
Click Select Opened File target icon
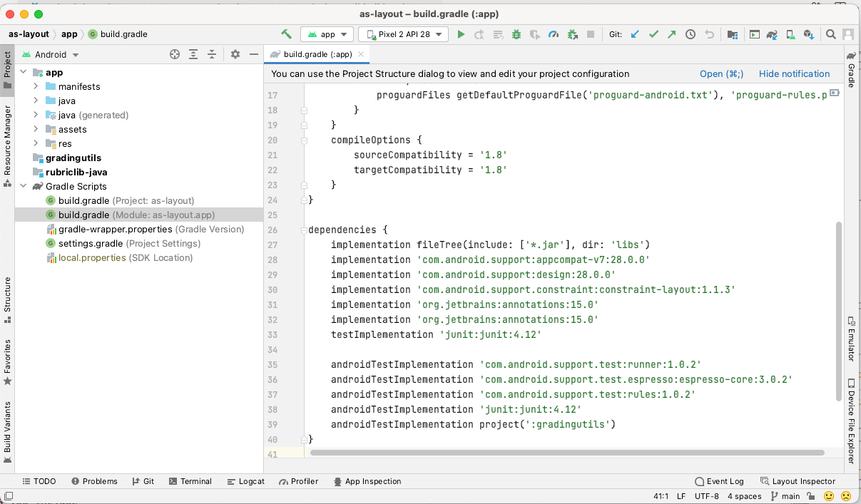pyautogui.click(x=175, y=54)
